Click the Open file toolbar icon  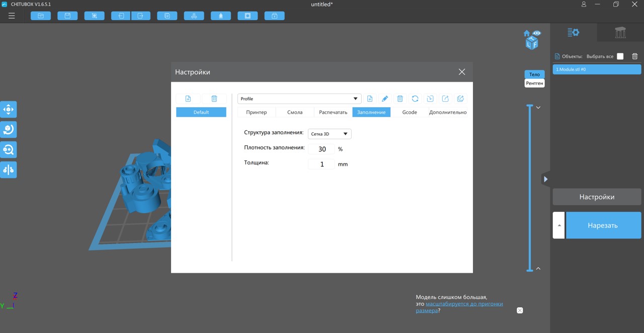41,16
